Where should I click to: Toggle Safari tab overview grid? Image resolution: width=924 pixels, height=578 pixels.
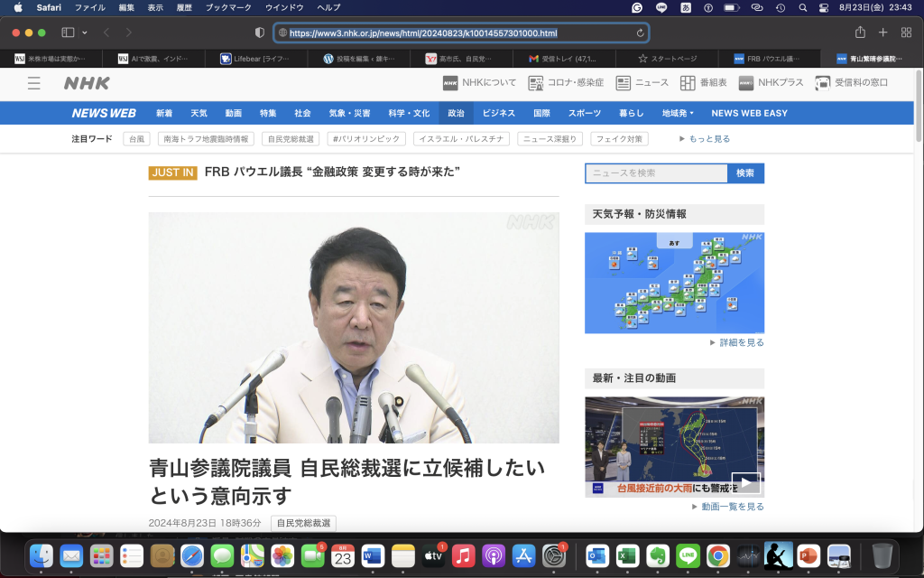pos(906,32)
